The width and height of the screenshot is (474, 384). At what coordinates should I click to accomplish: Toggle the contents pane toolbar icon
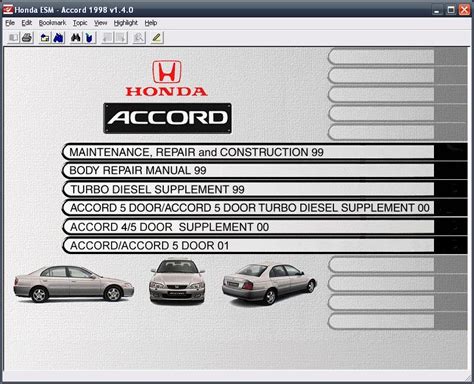[13, 38]
